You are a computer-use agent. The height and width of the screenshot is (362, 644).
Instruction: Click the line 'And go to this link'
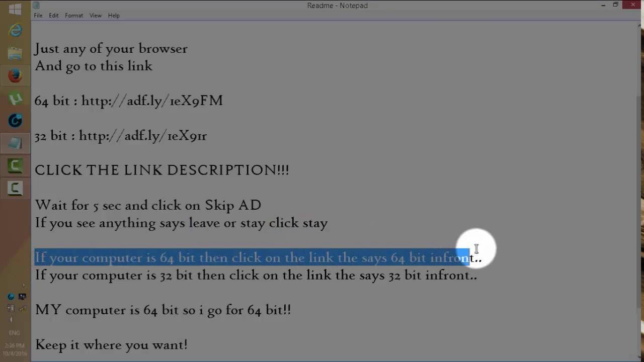pyautogui.click(x=94, y=66)
